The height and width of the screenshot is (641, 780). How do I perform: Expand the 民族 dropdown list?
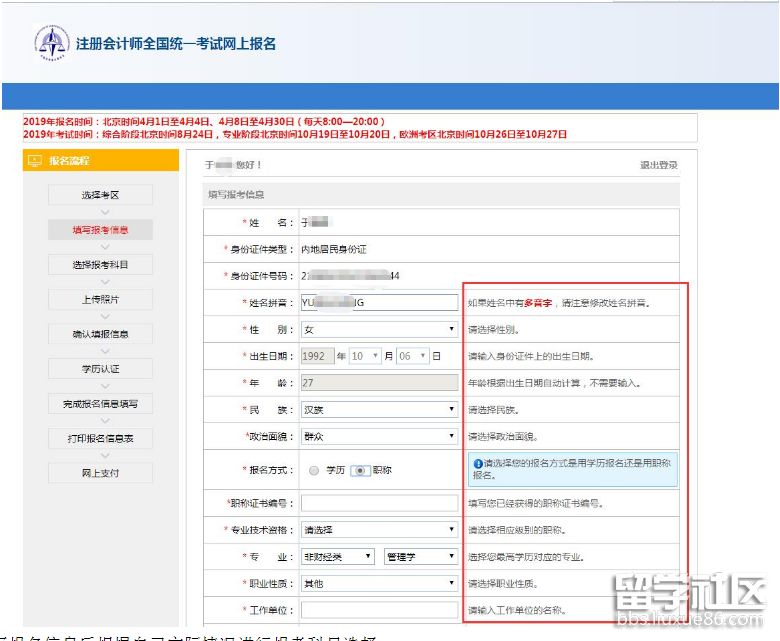[x=379, y=410]
